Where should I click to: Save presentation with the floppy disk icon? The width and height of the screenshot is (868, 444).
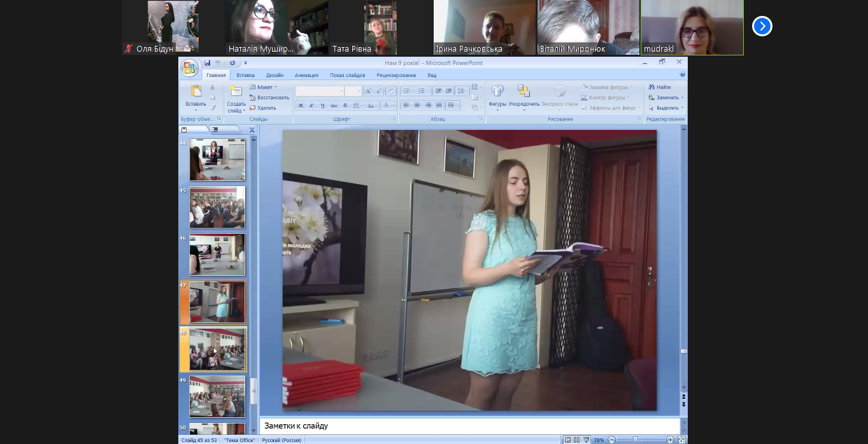tap(208, 62)
